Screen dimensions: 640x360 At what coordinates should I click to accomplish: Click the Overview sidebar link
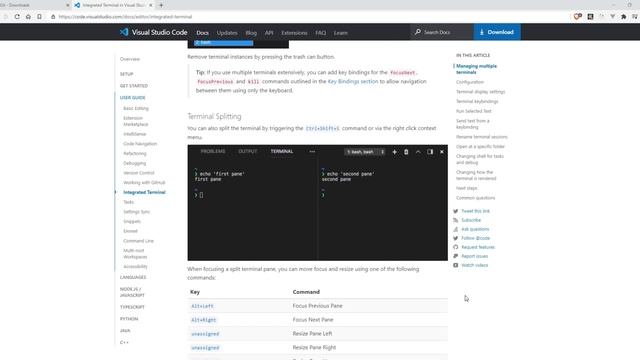130,59
